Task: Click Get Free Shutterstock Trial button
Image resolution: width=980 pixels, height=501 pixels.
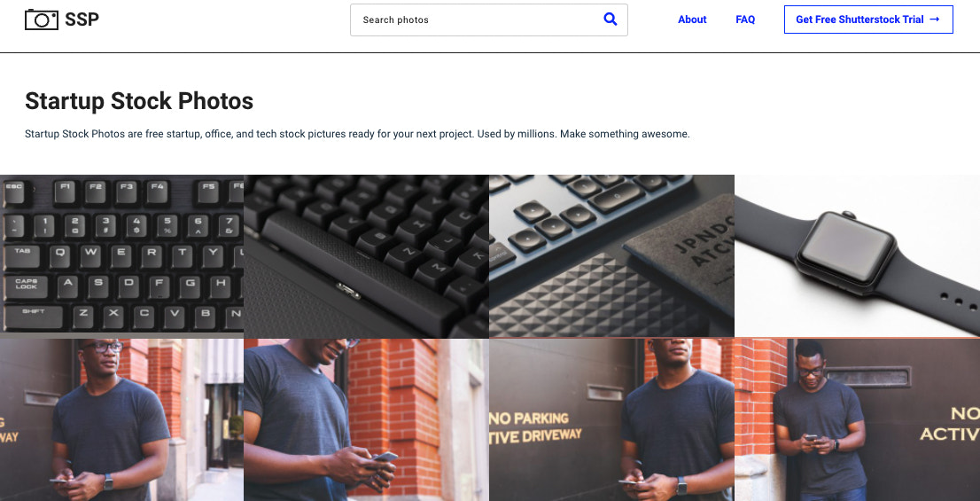Action: 868,20
